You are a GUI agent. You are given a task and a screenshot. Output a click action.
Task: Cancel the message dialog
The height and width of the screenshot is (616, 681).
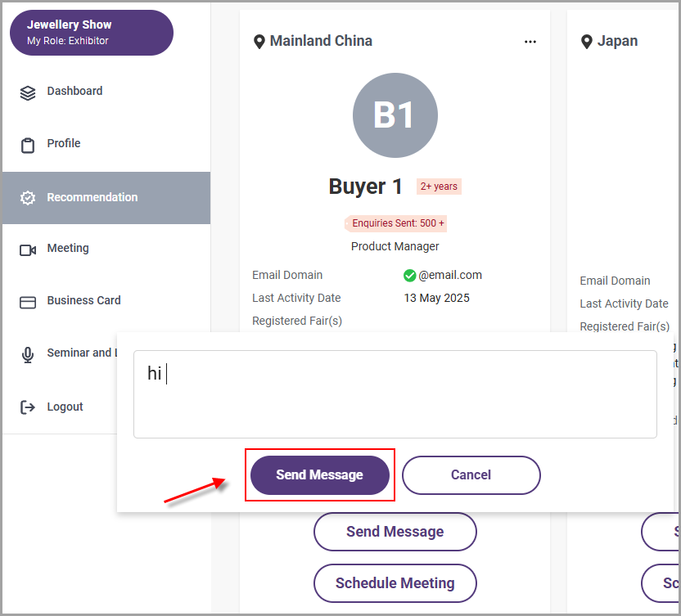471,475
